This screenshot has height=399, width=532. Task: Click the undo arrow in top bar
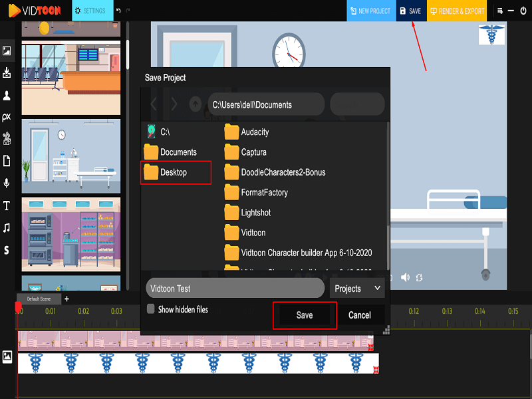point(118,11)
